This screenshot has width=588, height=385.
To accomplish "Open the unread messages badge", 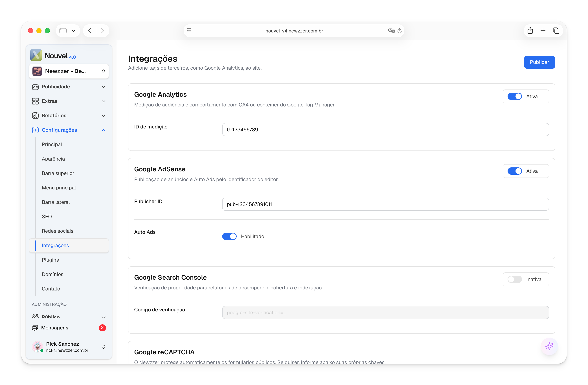I will click(x=102, y=328).
